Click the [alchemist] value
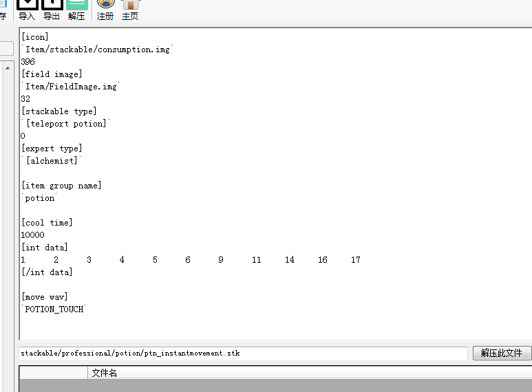Image resolution: width=532 pixels, height=392 pixels. (x=52, y=161)
